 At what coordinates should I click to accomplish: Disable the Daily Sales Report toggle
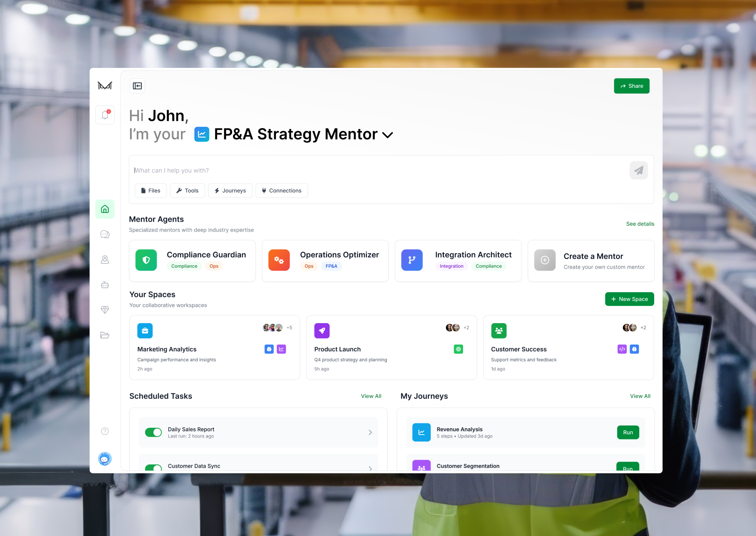153,432
